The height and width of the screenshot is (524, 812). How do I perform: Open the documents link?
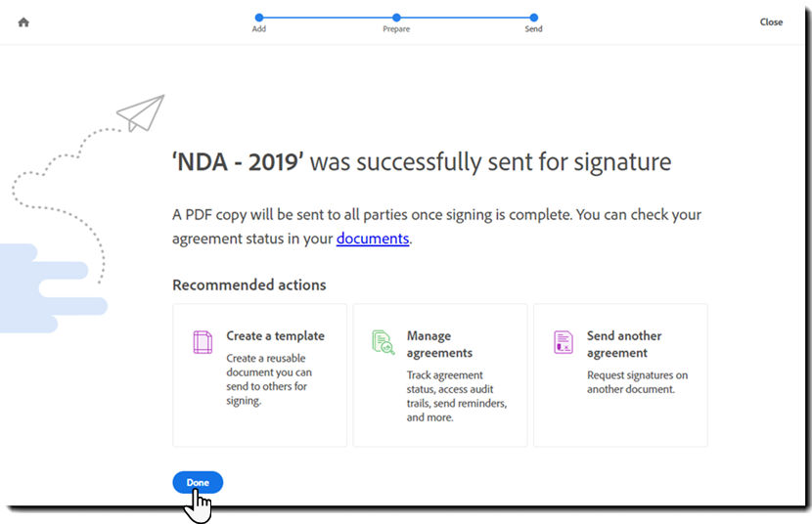pyautogui.click(x=373, y=238)
